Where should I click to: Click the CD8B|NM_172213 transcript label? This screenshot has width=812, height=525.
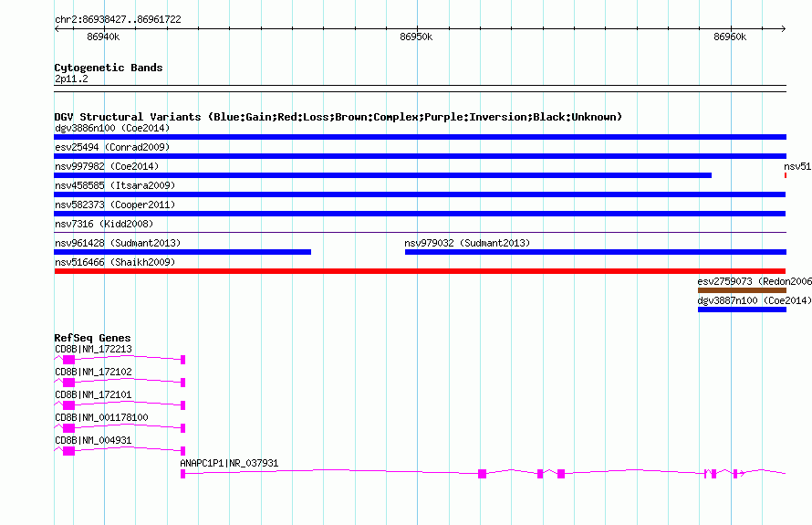click(93, 350)
